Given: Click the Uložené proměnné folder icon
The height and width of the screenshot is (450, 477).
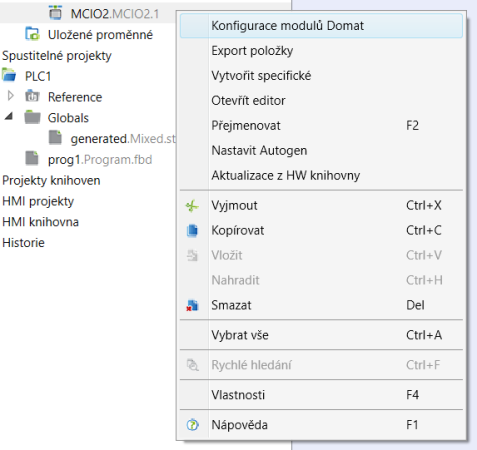Looking at the screenshot, I should pos(32,34).
